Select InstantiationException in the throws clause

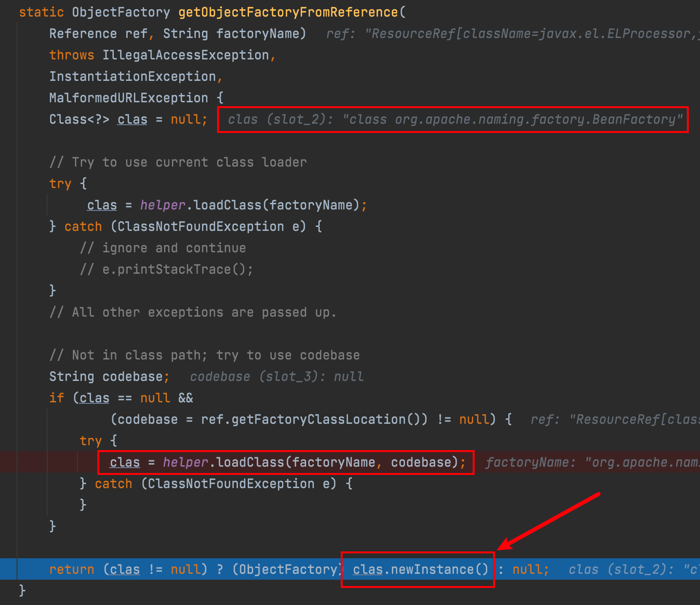(x=132, y=76)
